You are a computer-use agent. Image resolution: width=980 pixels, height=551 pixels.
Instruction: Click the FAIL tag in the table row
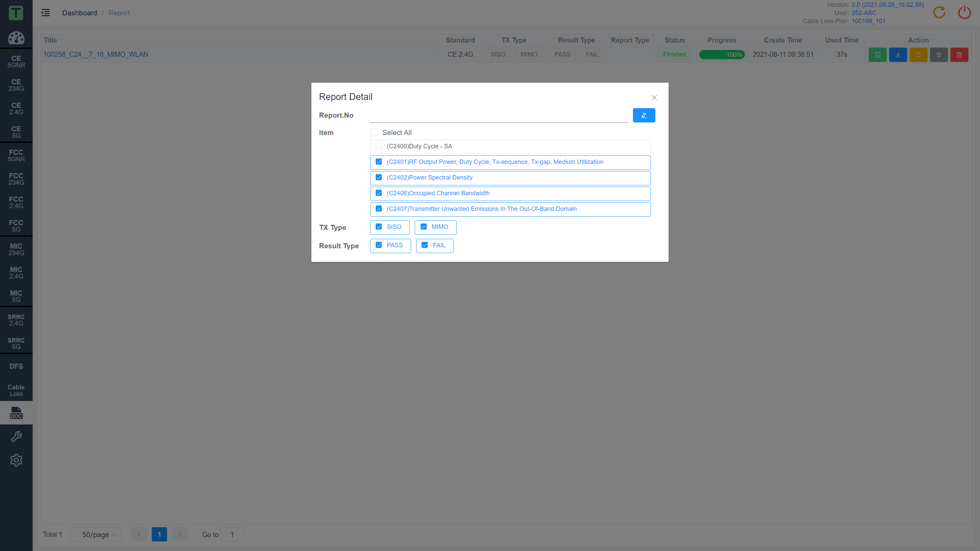tap(592, 54)
